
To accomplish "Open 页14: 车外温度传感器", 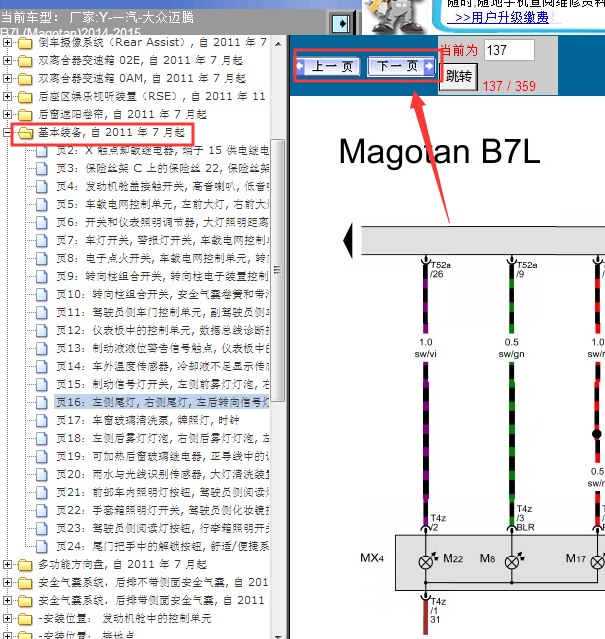I will pyautogui.click(x=162, y=366).
